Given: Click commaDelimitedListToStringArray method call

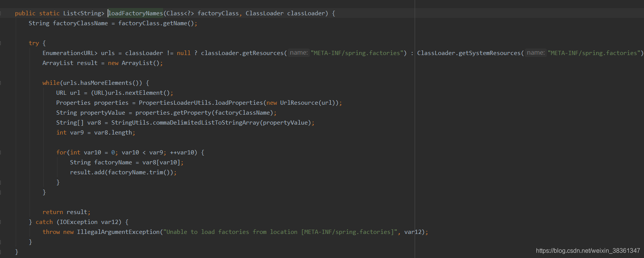Looking at the screenshot, I should [x=206, y=123].
